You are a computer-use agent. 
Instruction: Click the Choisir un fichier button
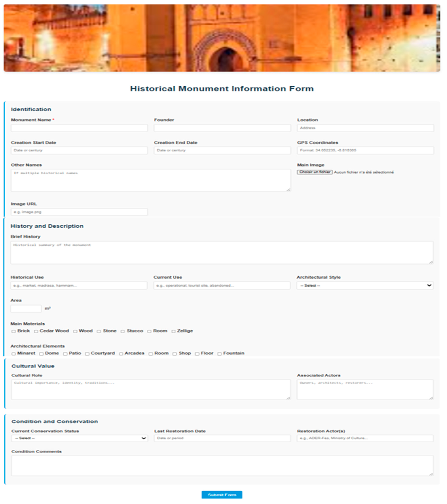315,172
